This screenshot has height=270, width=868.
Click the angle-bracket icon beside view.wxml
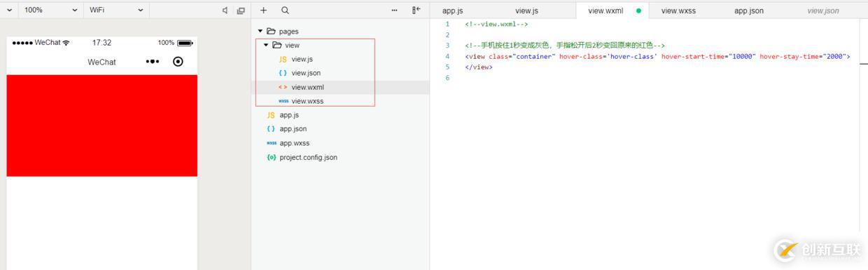[283, 87]
